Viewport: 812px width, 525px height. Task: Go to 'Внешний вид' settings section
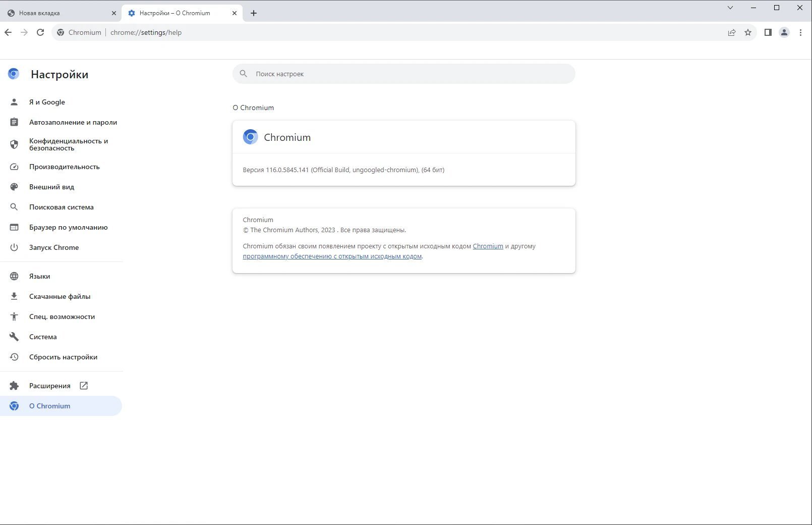[x=51, y=187]
